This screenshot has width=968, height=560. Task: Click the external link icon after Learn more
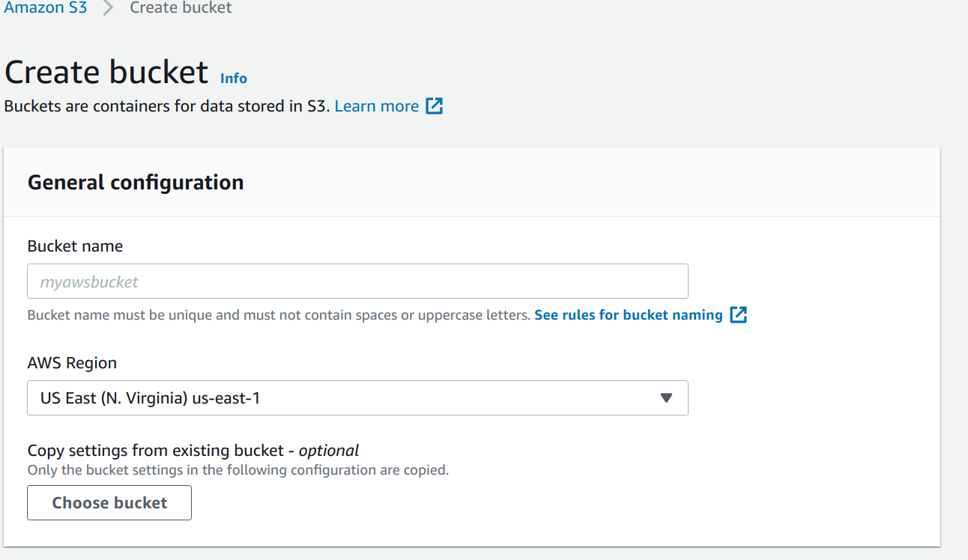[x=435, y=106]
